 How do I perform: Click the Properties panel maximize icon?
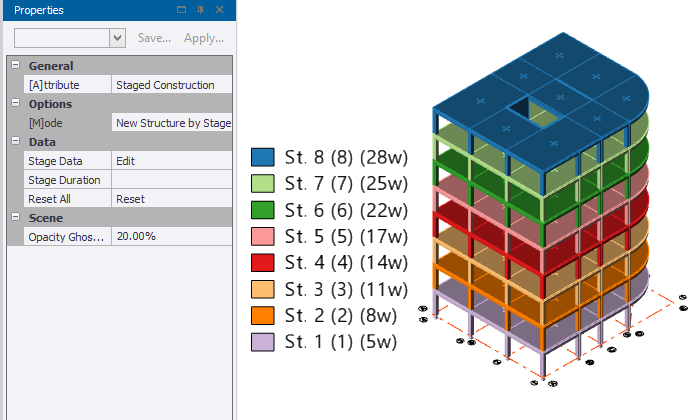click(181, 9)
